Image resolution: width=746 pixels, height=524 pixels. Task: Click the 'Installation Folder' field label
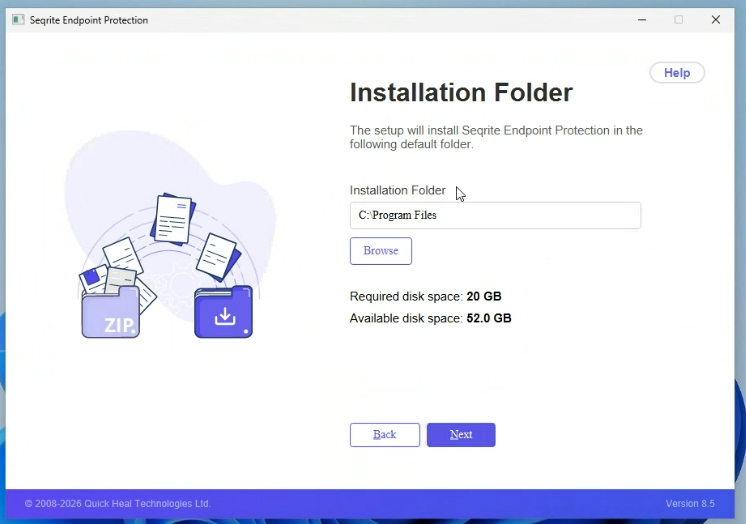point(398,190)
